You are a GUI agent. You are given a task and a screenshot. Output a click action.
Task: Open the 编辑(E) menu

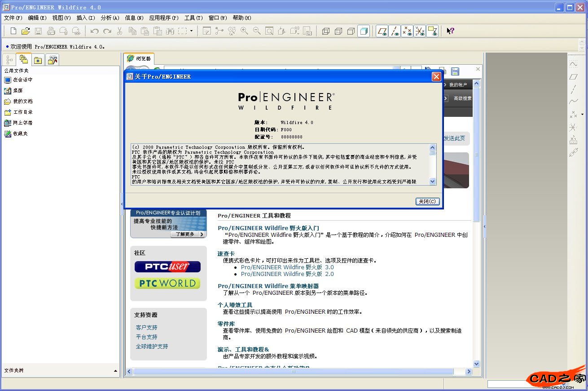(x=37, y=18)
